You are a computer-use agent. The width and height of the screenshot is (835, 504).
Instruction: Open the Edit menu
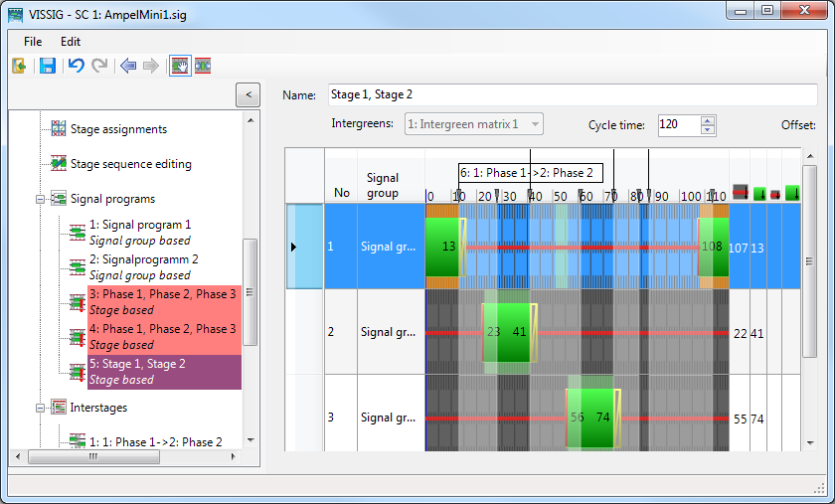71,42
